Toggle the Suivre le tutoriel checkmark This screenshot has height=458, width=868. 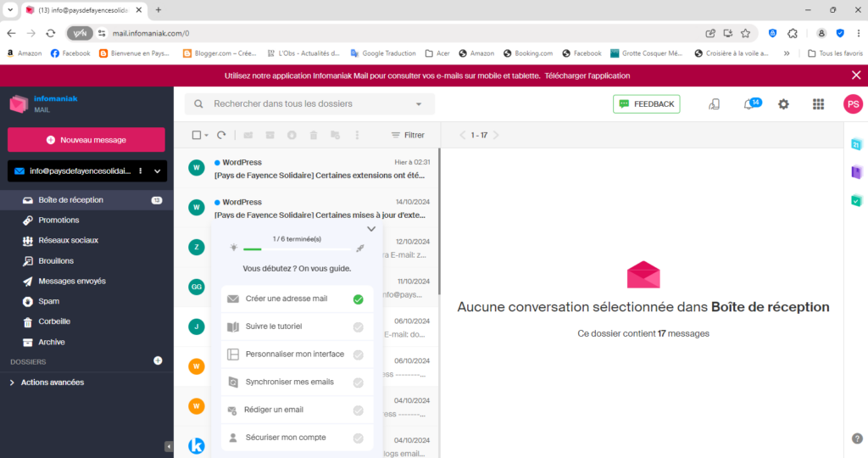(x=358, y=327)
